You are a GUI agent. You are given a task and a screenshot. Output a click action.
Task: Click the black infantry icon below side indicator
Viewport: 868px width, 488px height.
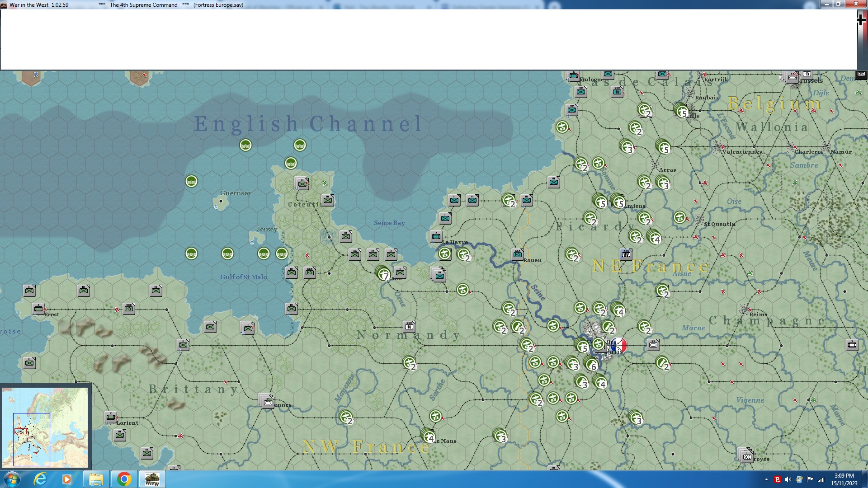[x=861, y=74]
